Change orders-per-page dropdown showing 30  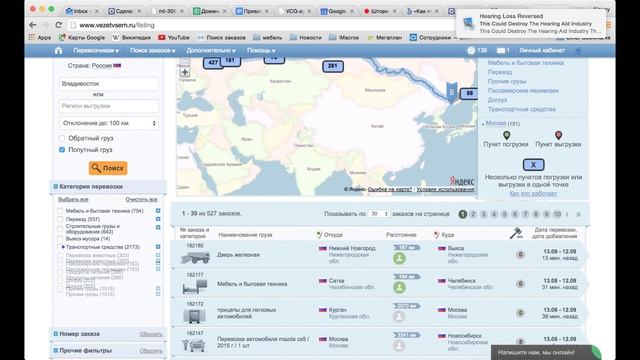378,214
